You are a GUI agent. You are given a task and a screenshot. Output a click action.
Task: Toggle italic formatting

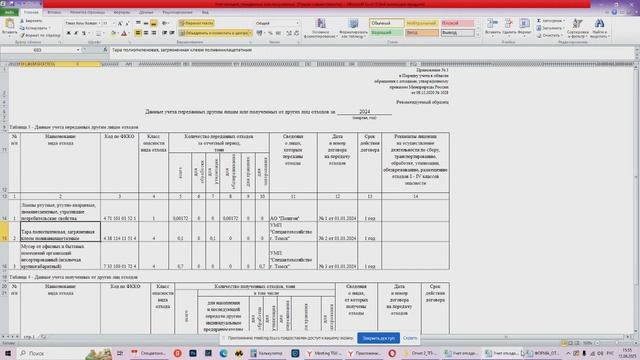[76, 33]
